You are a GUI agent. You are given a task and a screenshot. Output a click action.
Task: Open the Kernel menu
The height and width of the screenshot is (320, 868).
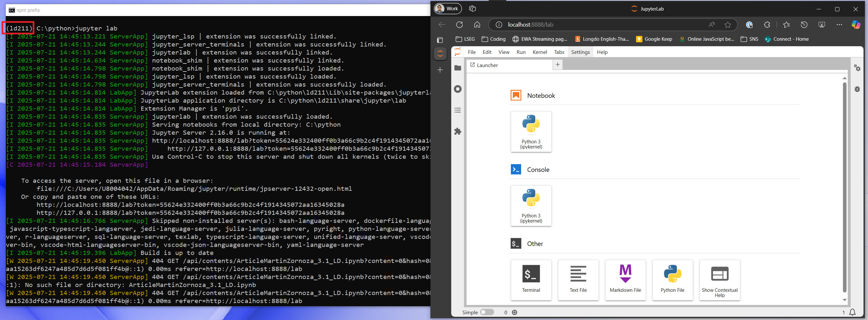(539, 52)
